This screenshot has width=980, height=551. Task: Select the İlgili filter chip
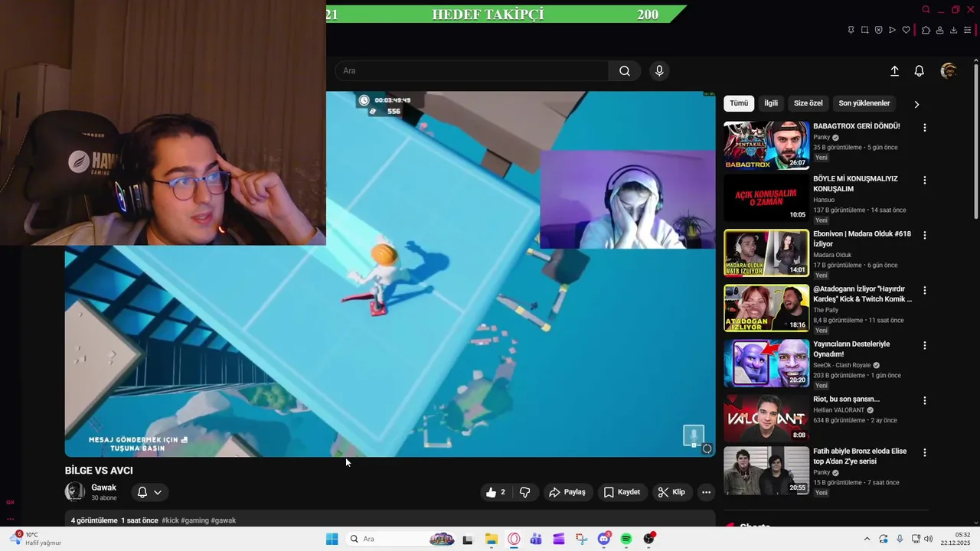point(771,103)
